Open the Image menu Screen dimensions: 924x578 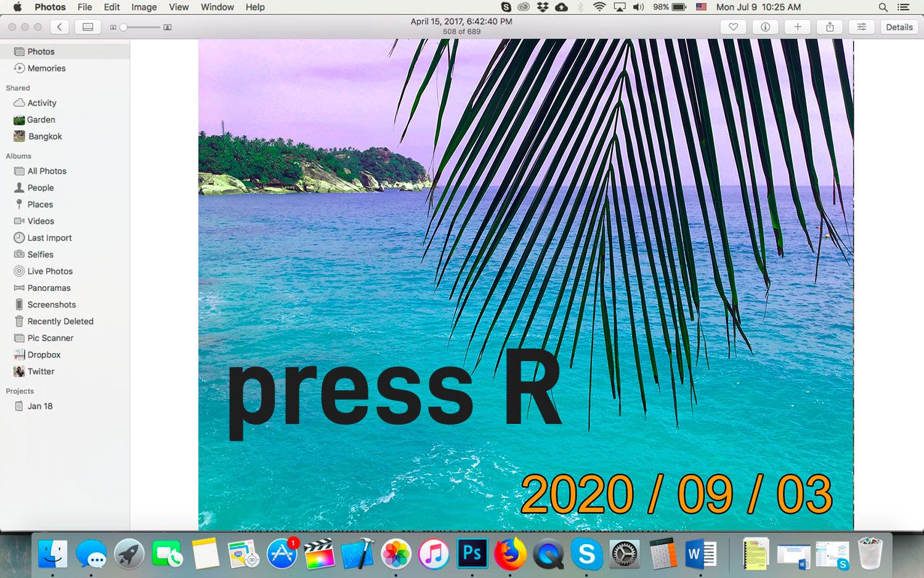tap(144, 7)
